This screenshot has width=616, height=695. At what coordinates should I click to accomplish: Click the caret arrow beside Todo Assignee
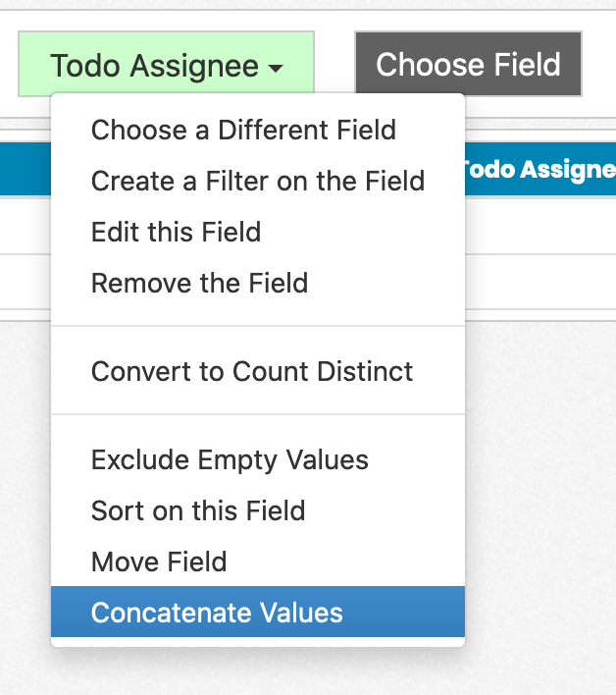tap(276, 68)
